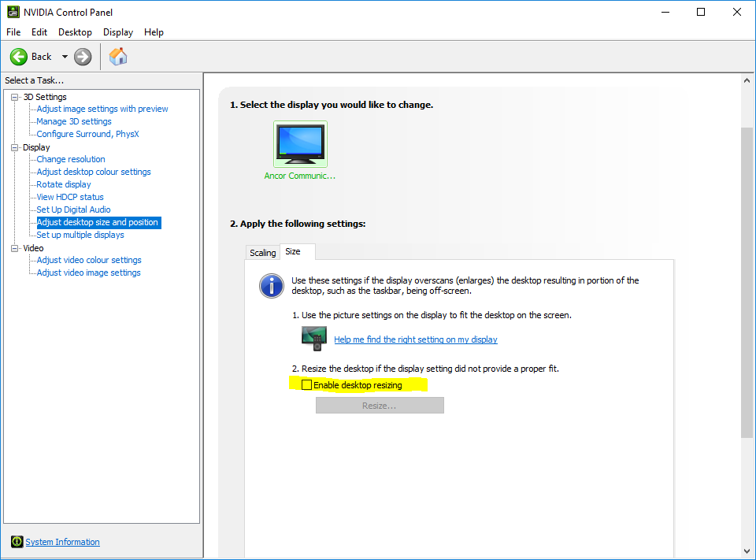Click the NVIDIA Control Panel title icon
The image size is (756, 560).
(13, 12)
